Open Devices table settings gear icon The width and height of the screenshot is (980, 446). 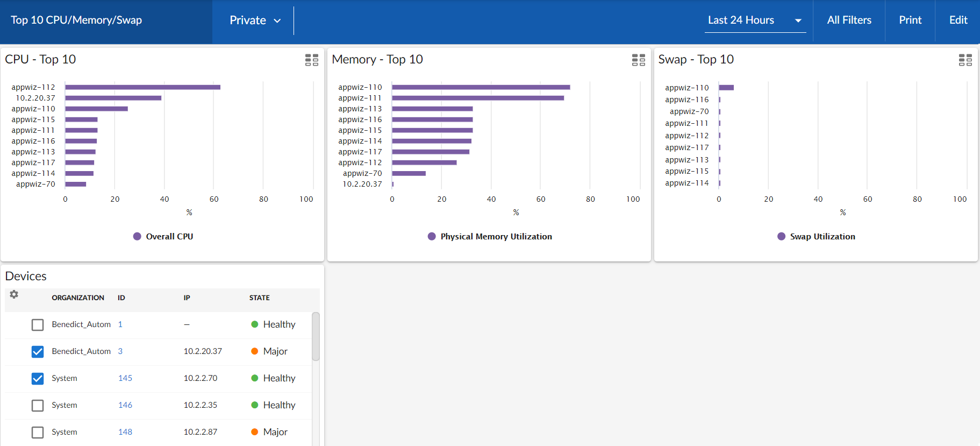coord(14,294)
